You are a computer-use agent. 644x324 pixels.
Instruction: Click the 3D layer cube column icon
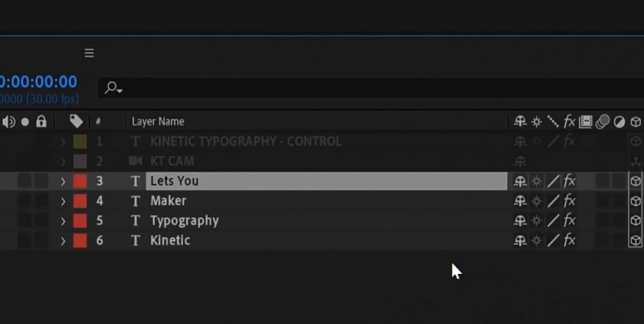coord(635,121)
